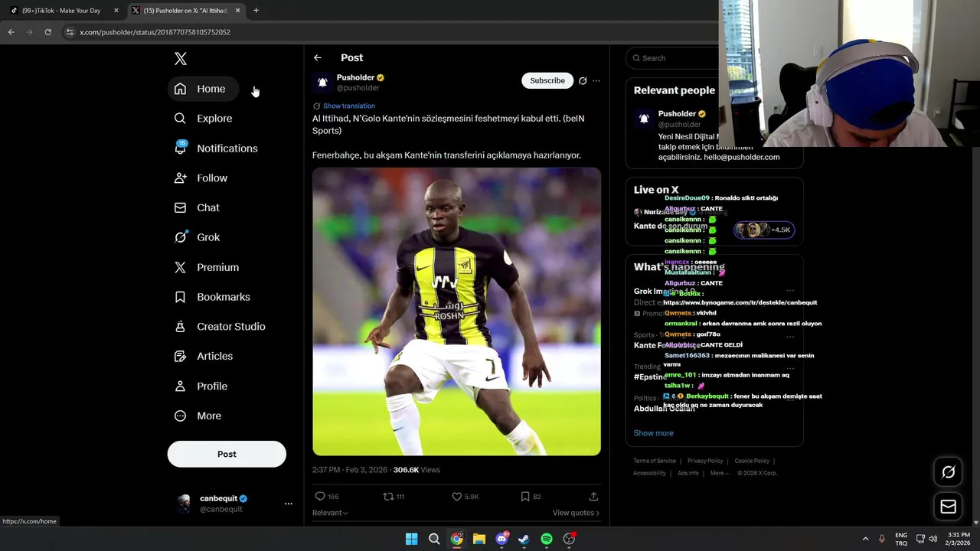Screen dimensions: 980x551
Task: Click Pusholder name under Relevant people
Action: (x=677, y=114)
